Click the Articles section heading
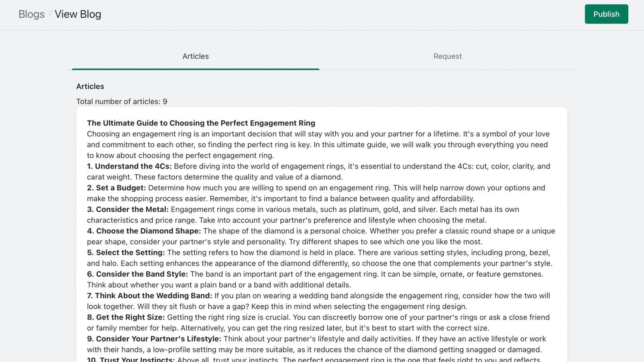Screen dimensions: 644x362 point(90,86)
